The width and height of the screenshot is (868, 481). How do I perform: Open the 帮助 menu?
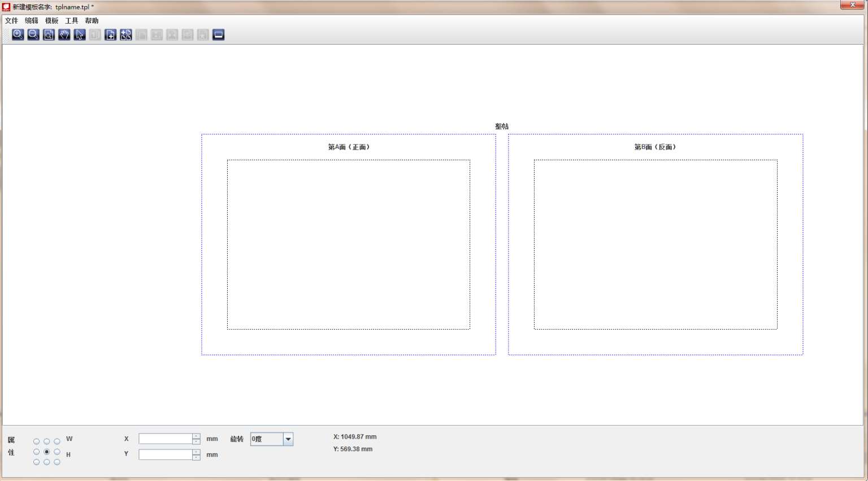92,20
